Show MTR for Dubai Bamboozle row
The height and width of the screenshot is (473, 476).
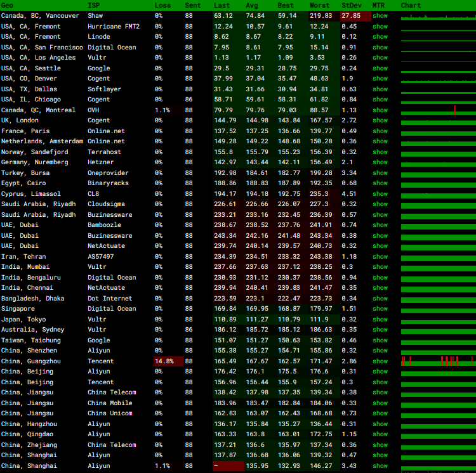380,225
